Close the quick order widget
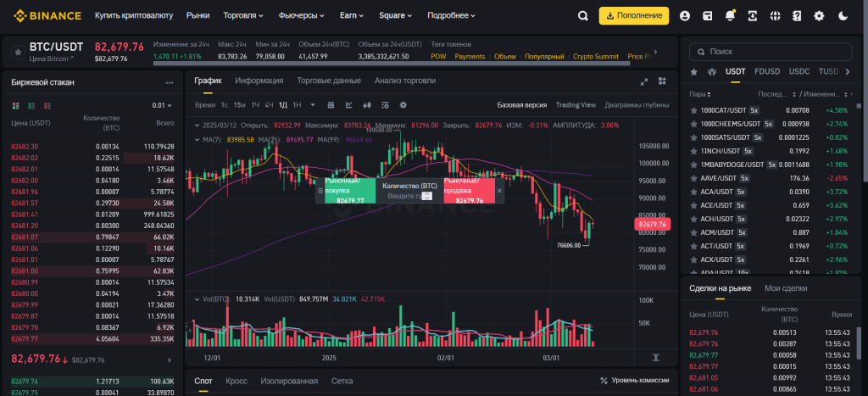The image size is (868, 396). tap(499, 191)
